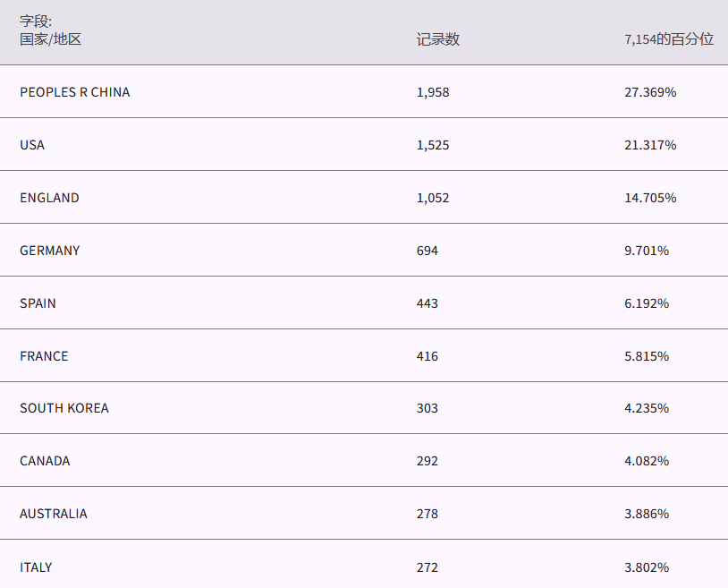This screenshot has height=588, width=728.
Task: Click the 国家/地区 column header
Action: (50, 39)
